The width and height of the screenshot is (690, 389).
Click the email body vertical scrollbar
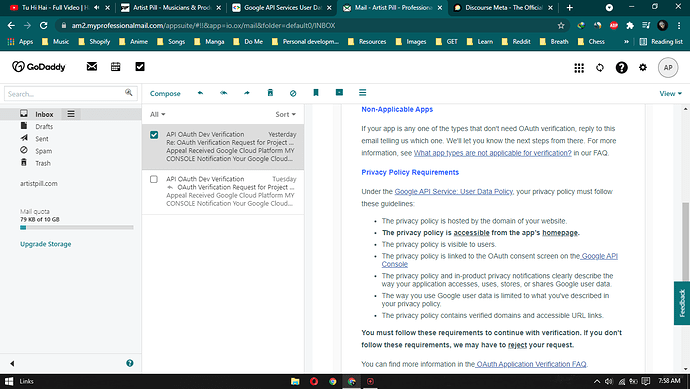(685, 241)
